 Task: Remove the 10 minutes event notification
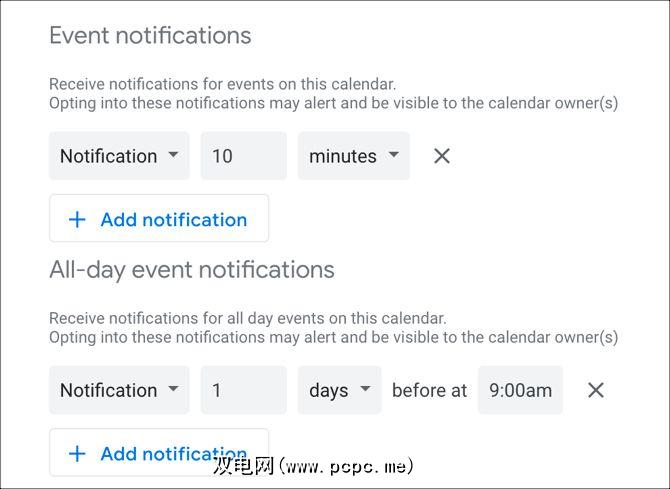pos(442,156)
